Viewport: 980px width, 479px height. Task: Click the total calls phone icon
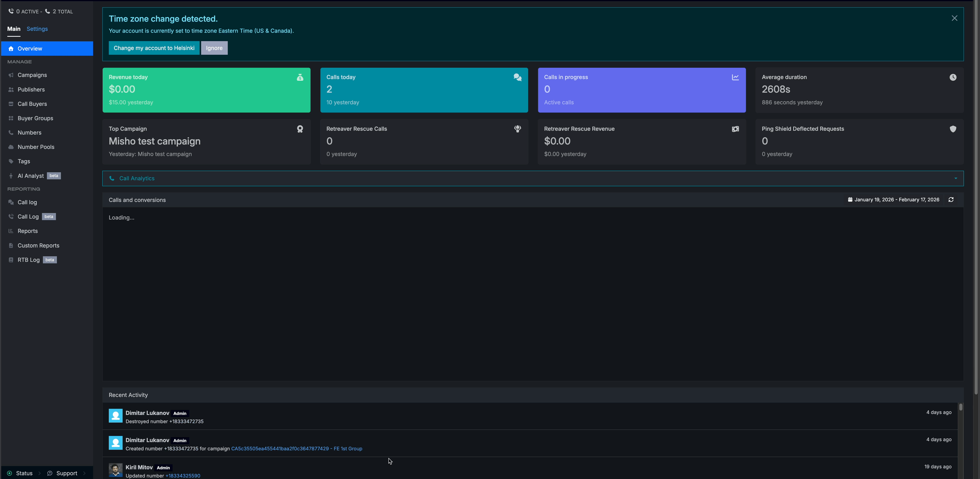48,11
